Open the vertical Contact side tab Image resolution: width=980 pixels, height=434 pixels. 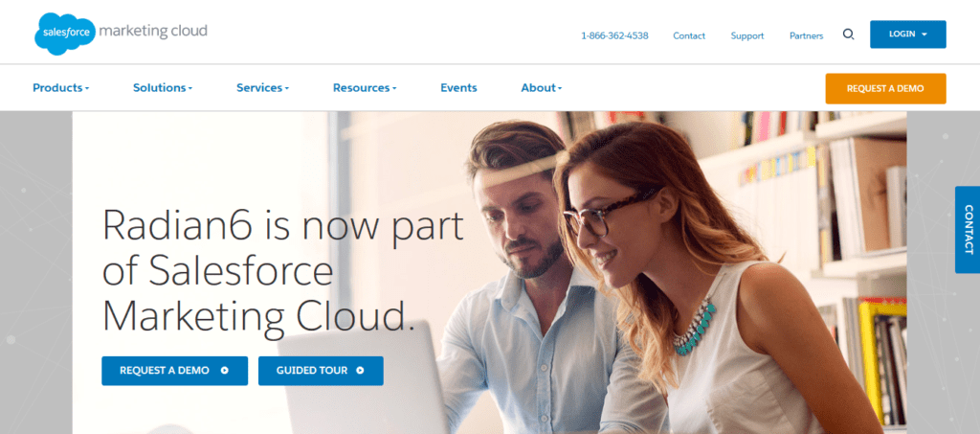[968, 230]
